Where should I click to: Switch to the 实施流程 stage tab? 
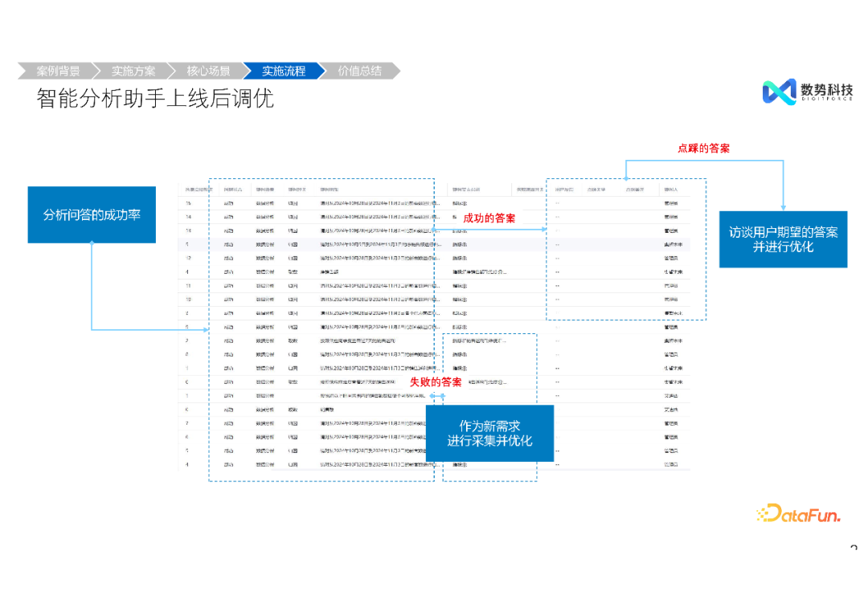click(284, 71)
